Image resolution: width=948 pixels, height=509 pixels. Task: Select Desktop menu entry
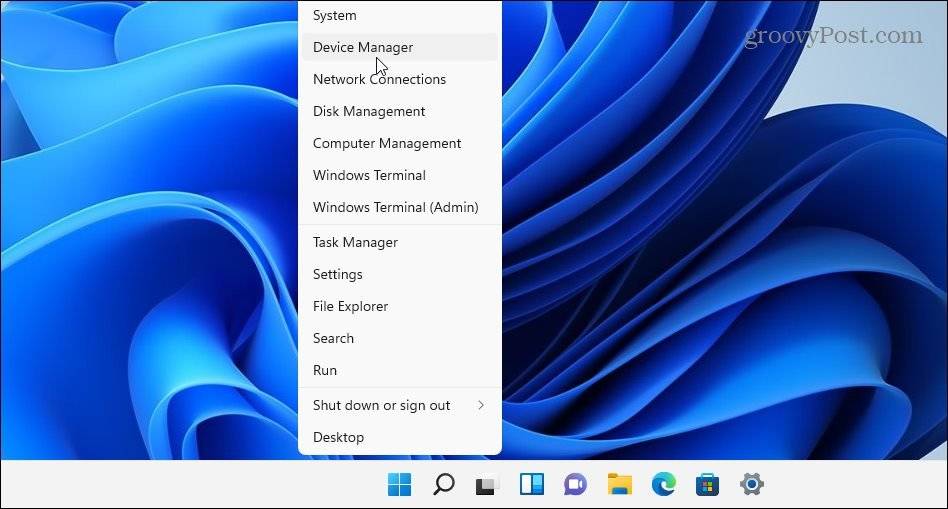[400, 438]
